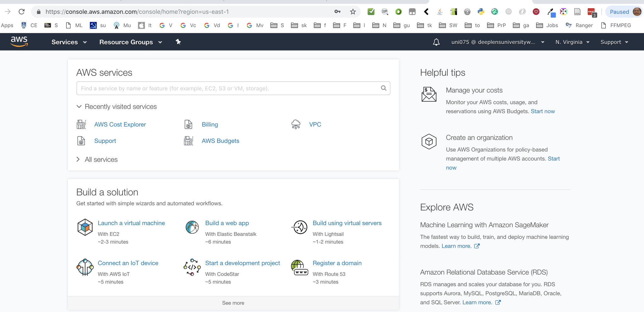The image size is (644, 312).
Task: Open the Jobs bookmarks folder
Action: pos(547,25)
